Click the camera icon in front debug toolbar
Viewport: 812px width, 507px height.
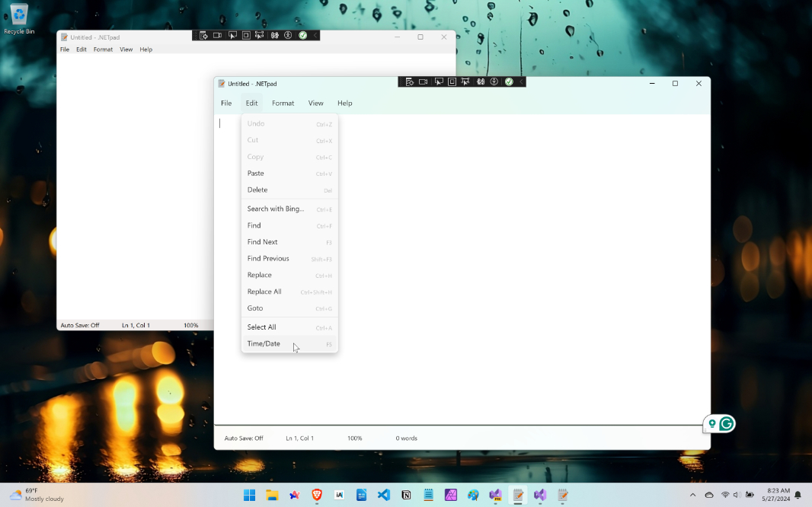(x=424, y=82)
